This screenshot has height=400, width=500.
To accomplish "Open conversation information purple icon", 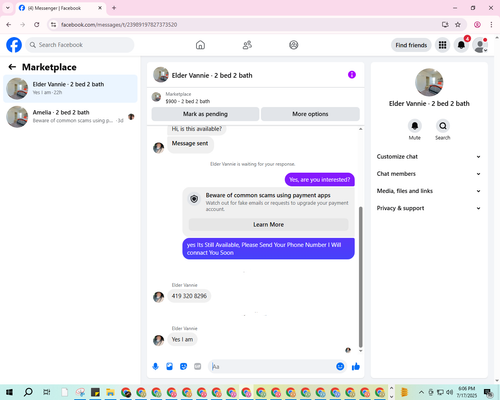I will tap(352, 75).
